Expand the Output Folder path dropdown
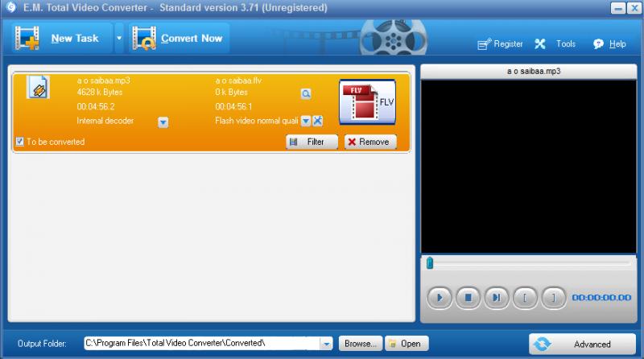Screen dimensions: 644x359 coord(326,344)
